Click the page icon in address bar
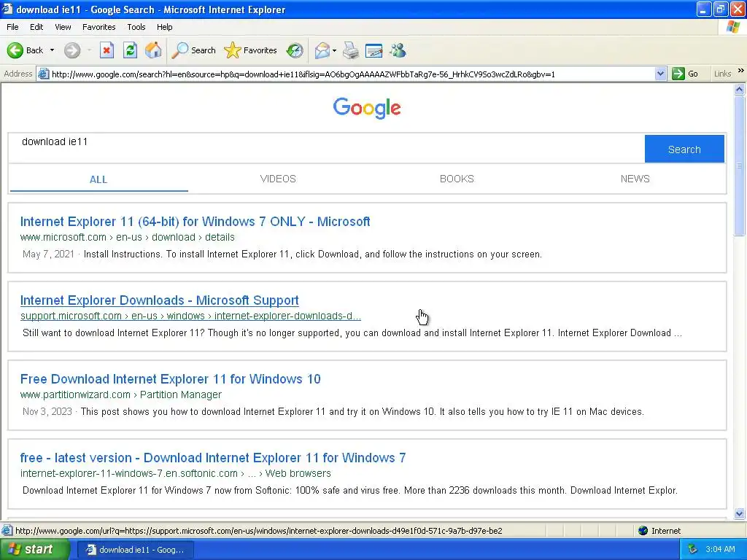 pos(43,74)
